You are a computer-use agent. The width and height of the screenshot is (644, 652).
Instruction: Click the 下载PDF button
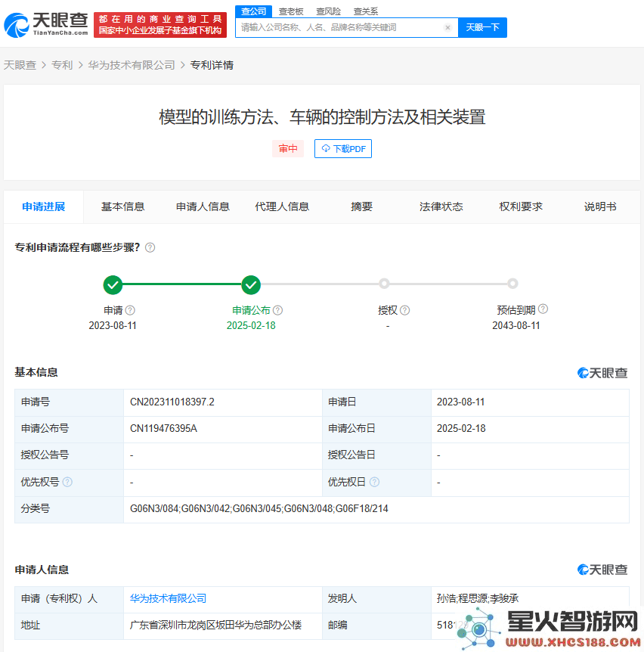pyautogui.click(x=342, y=148)
